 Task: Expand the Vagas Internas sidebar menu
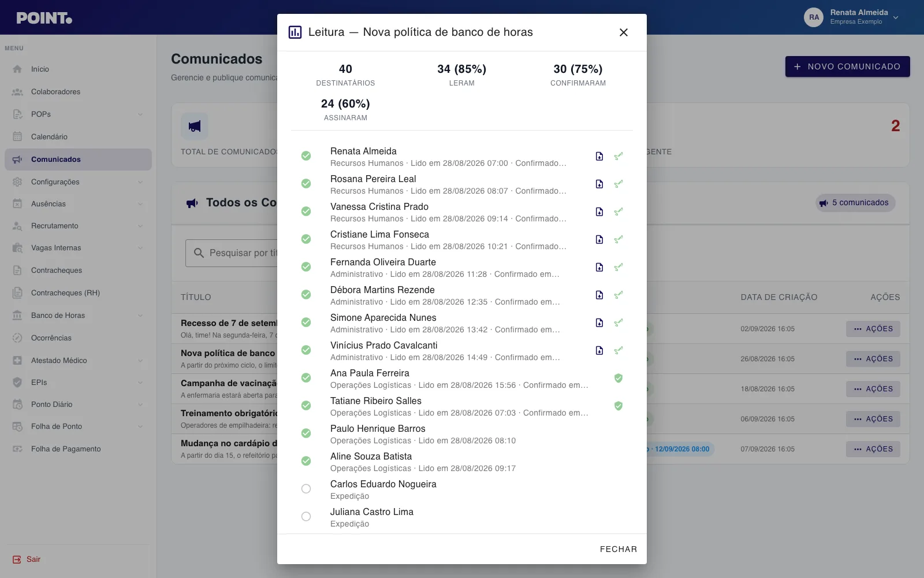[x=78, y=248]
